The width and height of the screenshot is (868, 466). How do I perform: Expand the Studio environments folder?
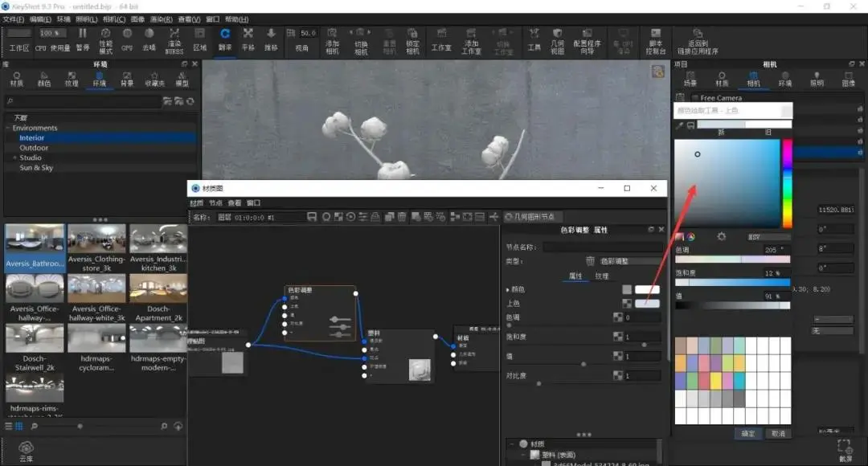(15, 157)
